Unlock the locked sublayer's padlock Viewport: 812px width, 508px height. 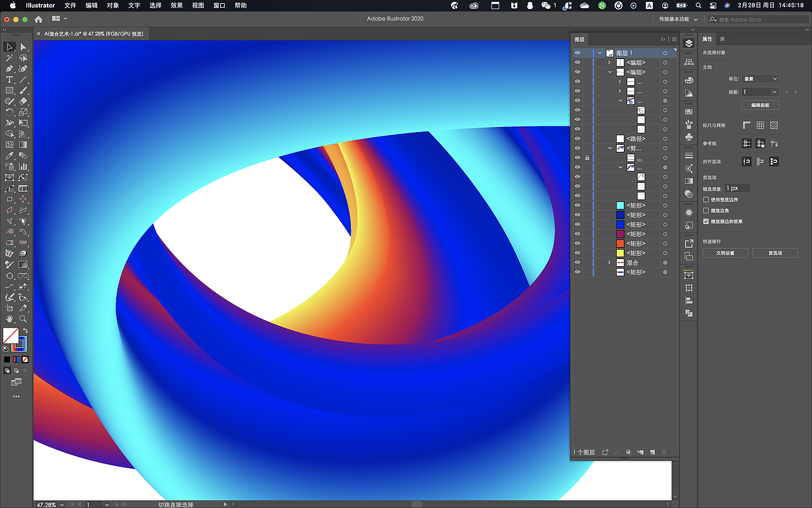coord(587,157)
